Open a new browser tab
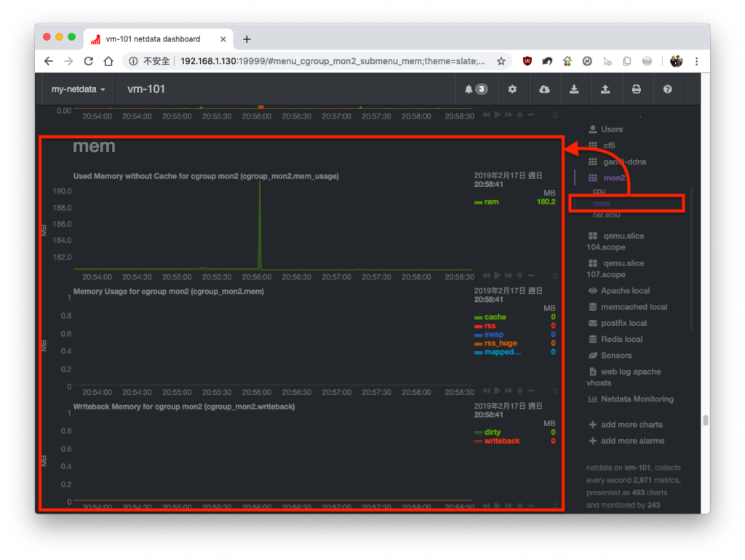Image resolution: width=745 pixels, height=560 pixels. pos(247,39)
